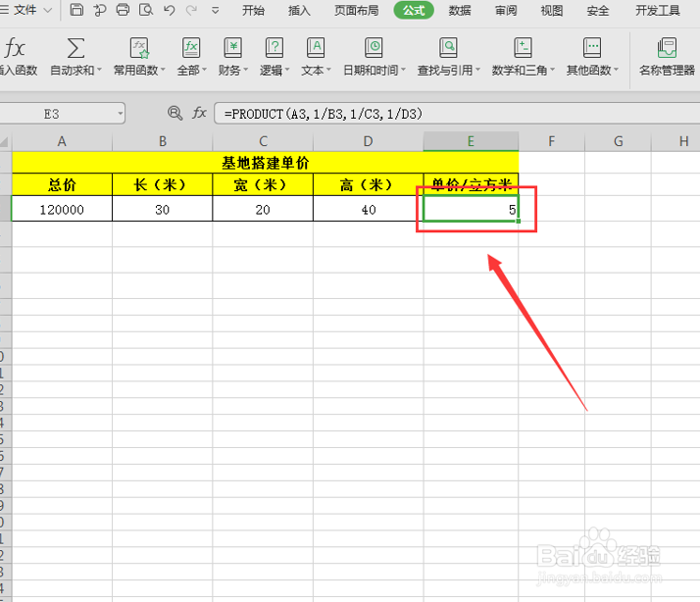Image resolution: width=700 pixels, height=602 pixels.
Task: Open the Text (文本) functions icon
Action: [x=315, y=48]
